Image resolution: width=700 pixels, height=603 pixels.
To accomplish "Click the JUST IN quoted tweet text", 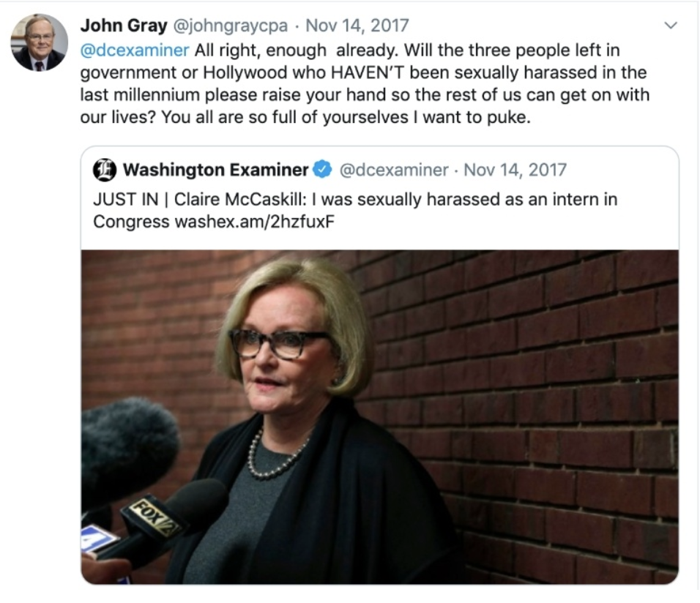I will pyautogui.click(x=355, y=210).
